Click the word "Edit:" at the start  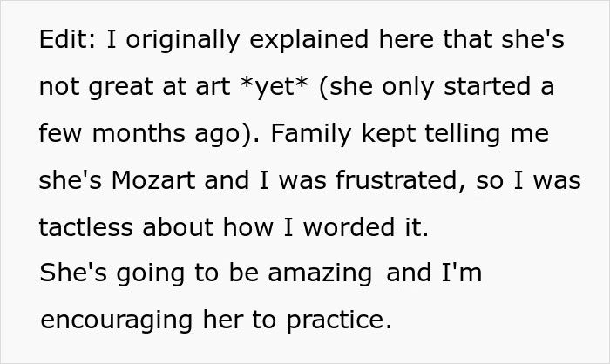coord(67,39)
